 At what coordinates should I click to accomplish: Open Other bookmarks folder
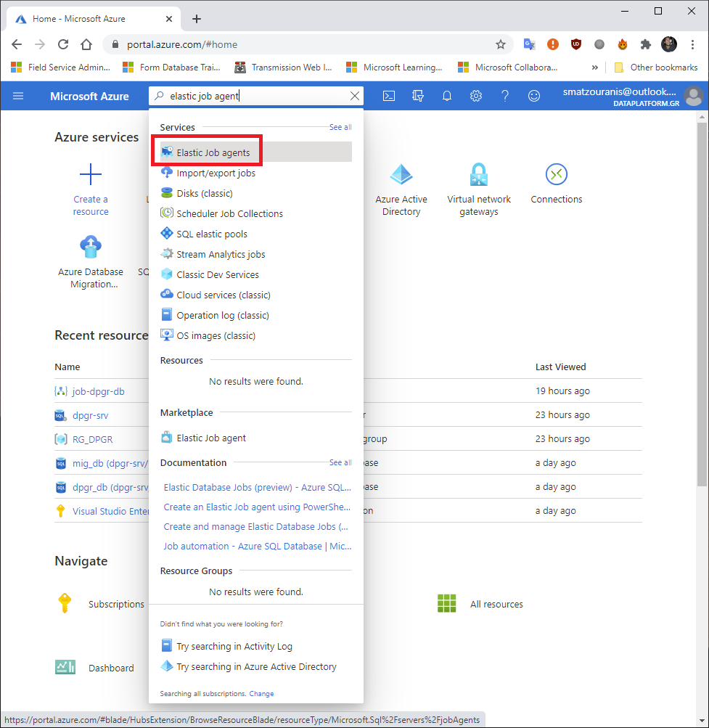655,68
